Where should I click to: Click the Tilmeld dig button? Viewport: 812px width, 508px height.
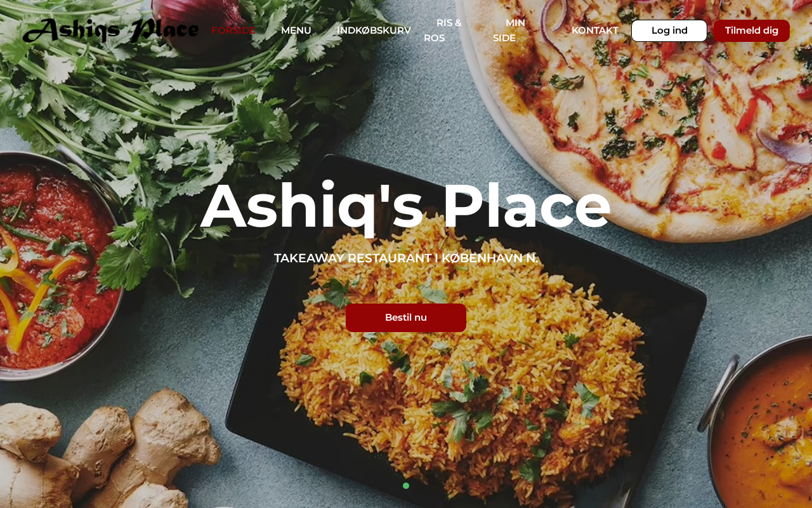coord(752,30)
